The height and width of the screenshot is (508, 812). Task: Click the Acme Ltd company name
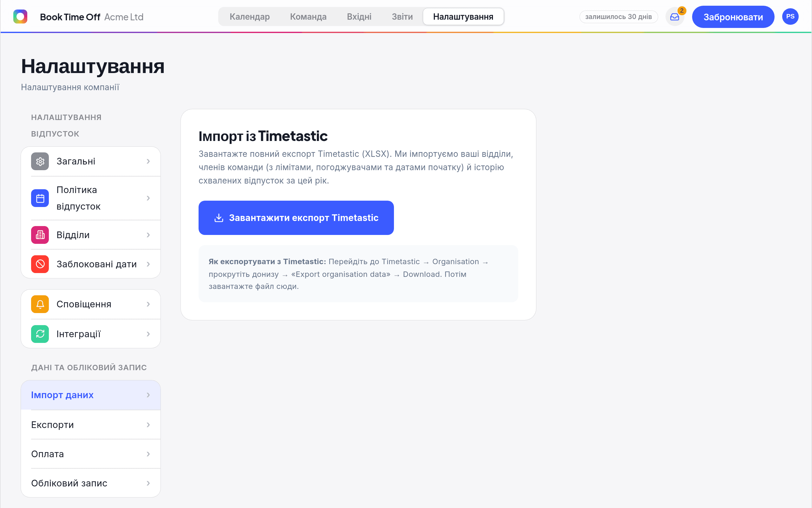pos(124,17)
